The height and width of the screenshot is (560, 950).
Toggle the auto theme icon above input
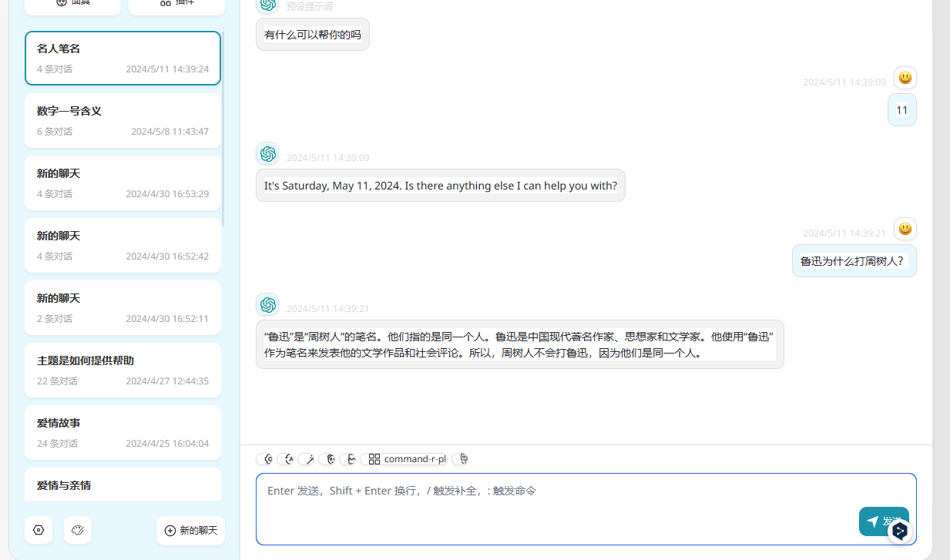point(287,459)
